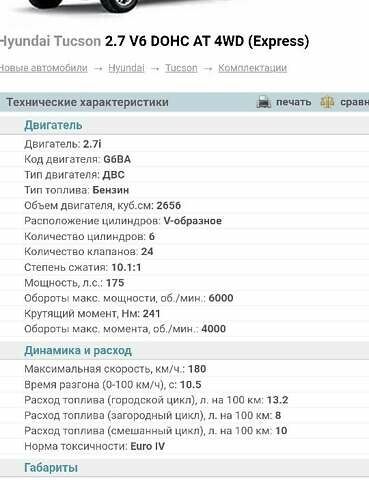Open the Новые автомобили breadcrumb link
369x480 pixels.
click(x=43, y=68)
